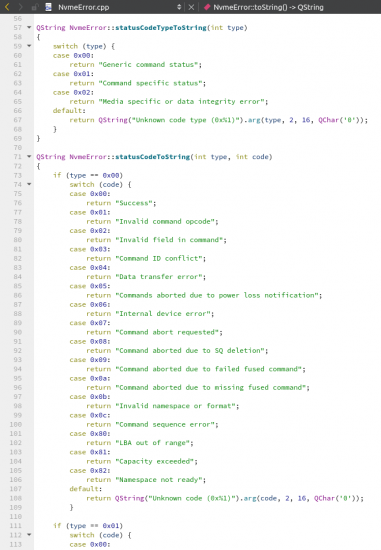Screen dimensions: 381x550
Task: Click the "LBA out of range" string
Action: point(153,443)
